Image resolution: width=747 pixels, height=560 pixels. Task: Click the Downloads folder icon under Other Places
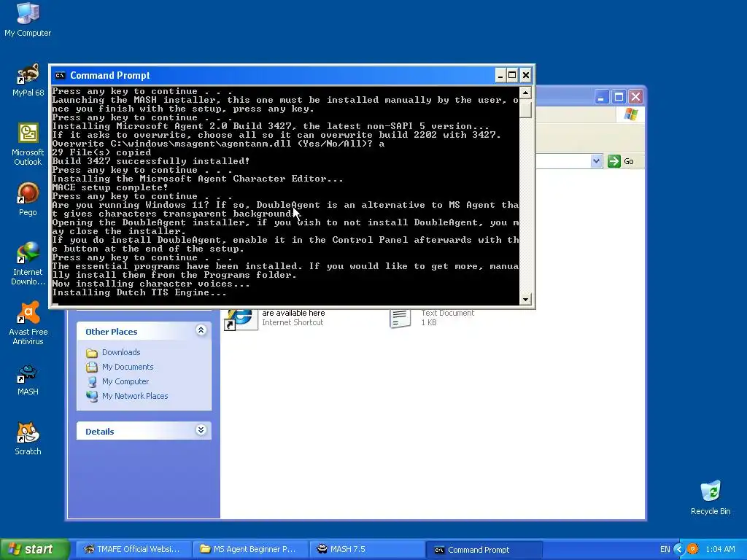point(92,352)
